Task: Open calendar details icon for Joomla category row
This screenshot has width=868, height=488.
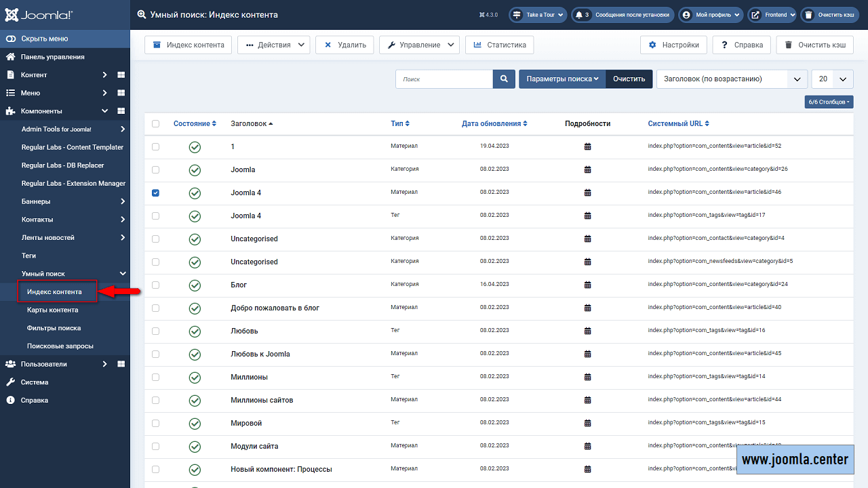Action: (x=587, y=169)
